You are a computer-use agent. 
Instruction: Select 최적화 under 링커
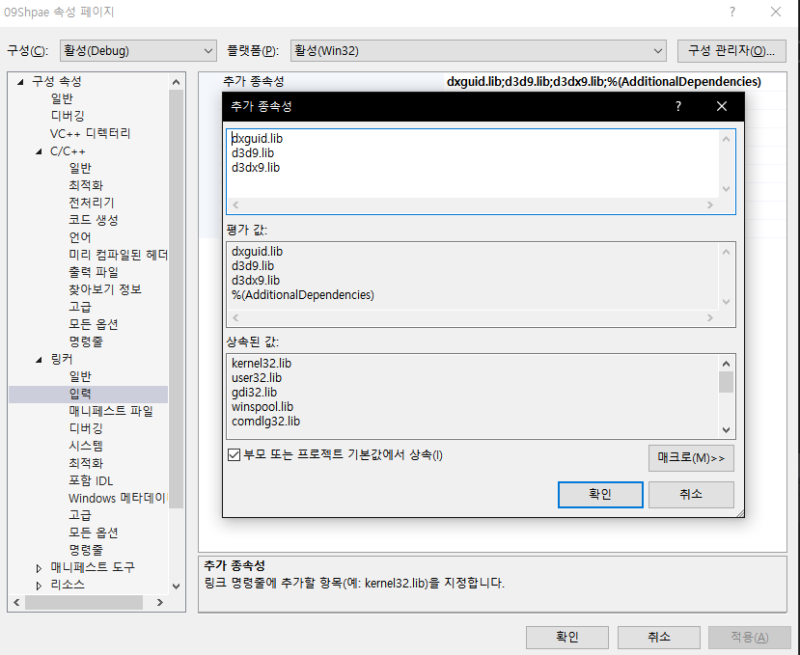(x=86, y=463)
